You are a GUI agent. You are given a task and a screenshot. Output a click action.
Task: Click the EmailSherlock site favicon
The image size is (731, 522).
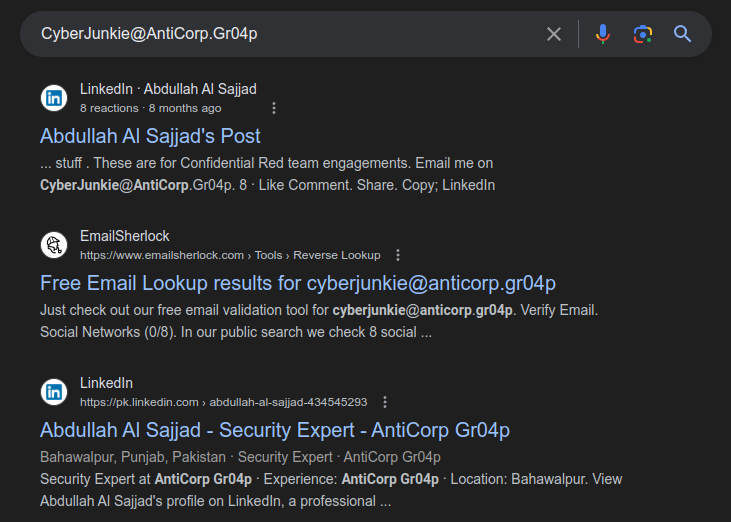54,245
